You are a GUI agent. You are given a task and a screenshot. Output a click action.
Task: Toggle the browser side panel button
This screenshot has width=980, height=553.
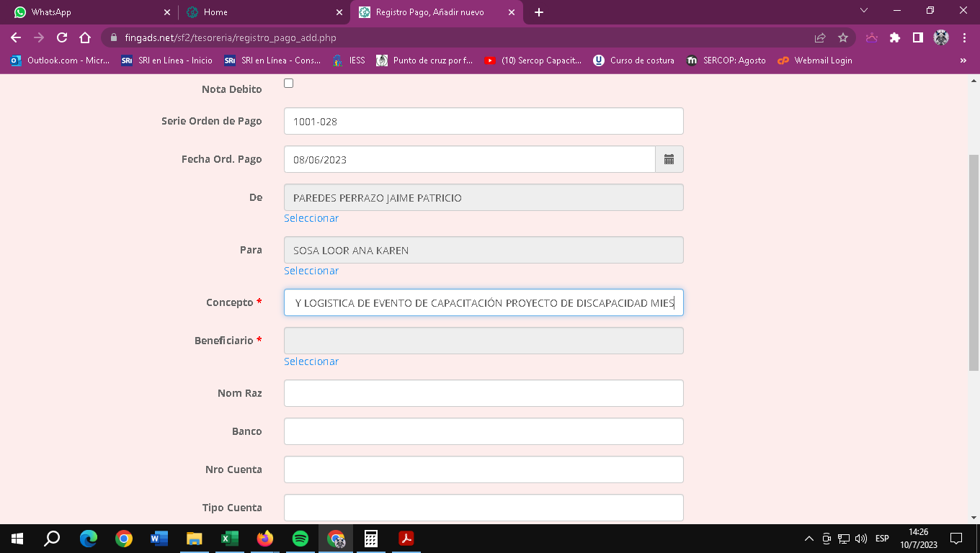click(x=917, y=37)
